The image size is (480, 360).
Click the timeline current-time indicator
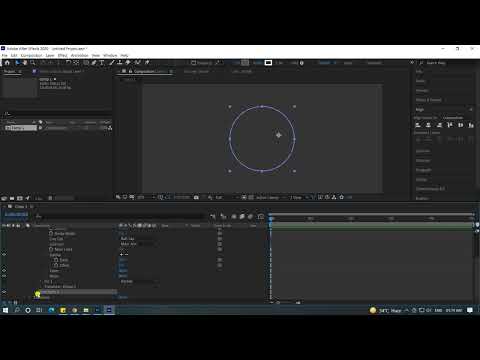click(x=271, y=219)
